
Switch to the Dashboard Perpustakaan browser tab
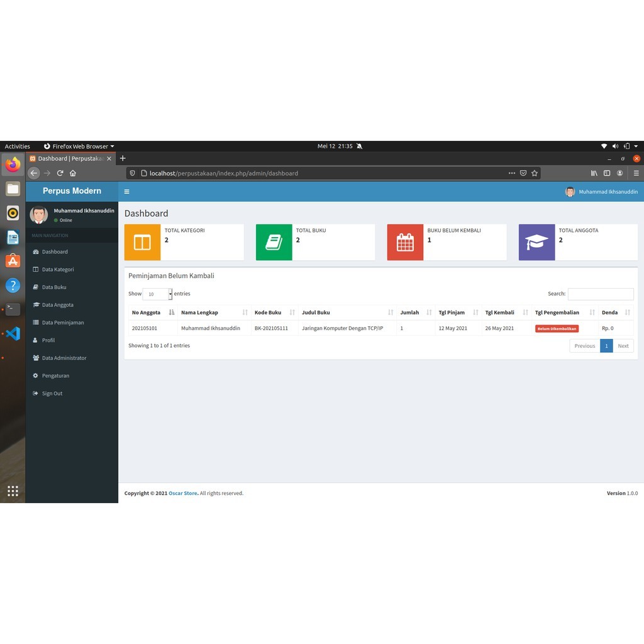click(x=69, y=158)
